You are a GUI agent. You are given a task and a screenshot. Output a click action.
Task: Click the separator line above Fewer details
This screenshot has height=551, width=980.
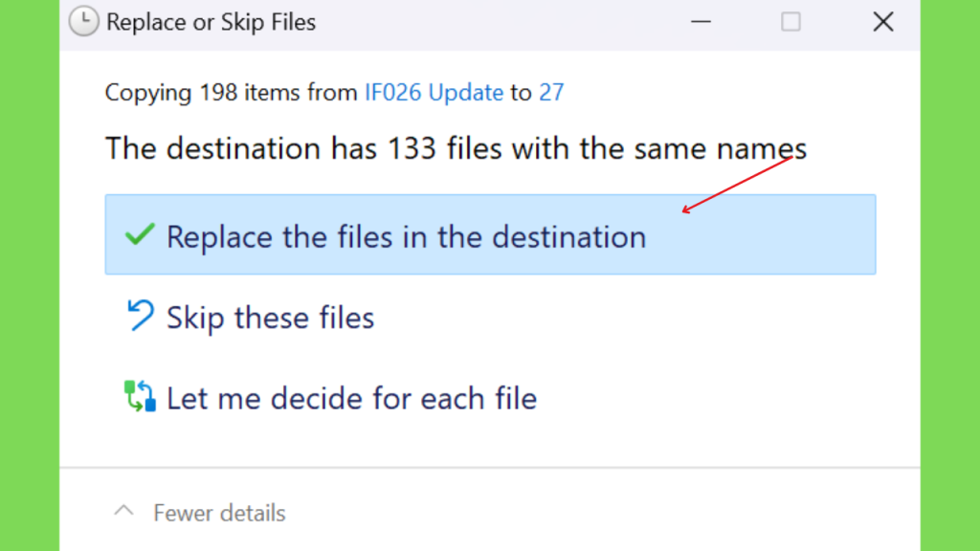[490, 467]
